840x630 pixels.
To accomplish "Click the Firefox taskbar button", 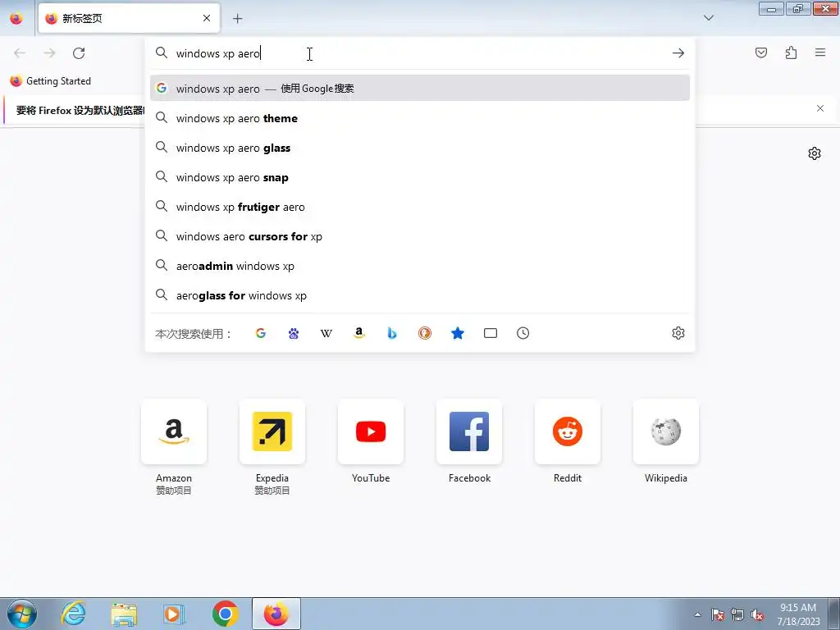I will point(276,614).
